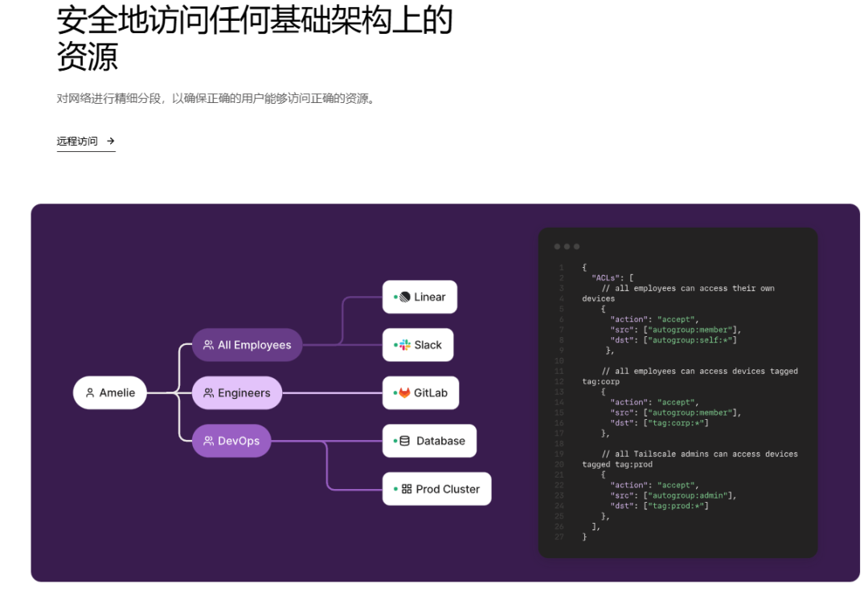Click the Engineers group icon
868x592 pixels.
[x=208, y=393]
